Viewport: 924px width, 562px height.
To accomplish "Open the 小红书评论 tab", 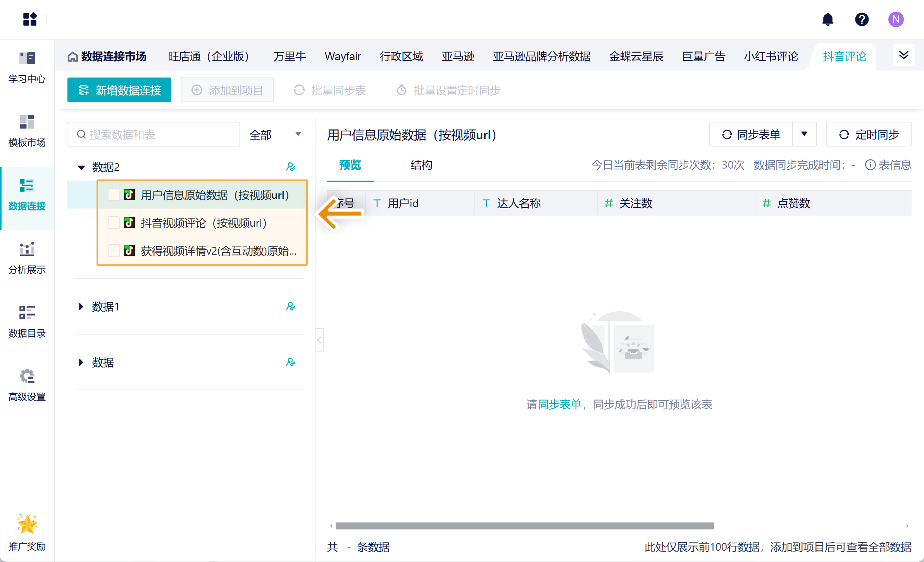I will coord(771,57).
